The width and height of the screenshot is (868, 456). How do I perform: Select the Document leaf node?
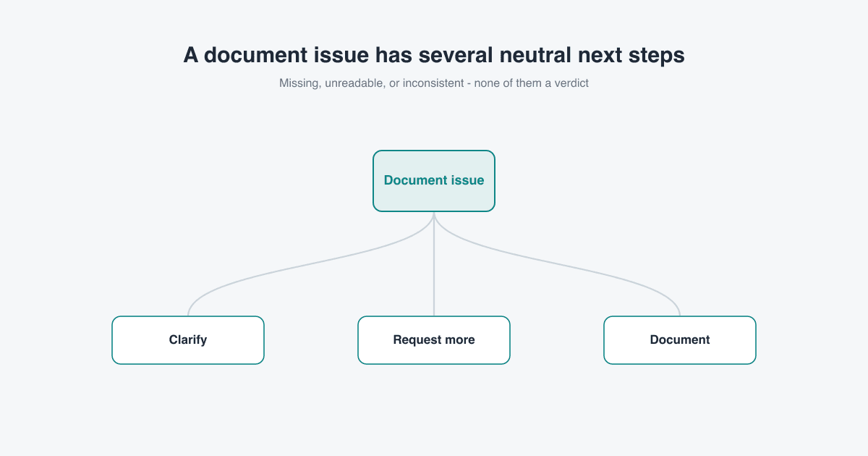pyautogui.click(x=680, y=340)
